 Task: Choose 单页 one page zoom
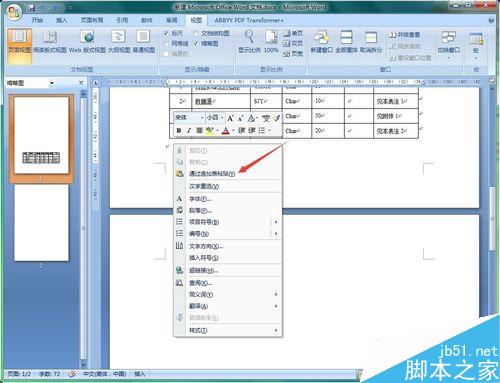coord(293,33)
